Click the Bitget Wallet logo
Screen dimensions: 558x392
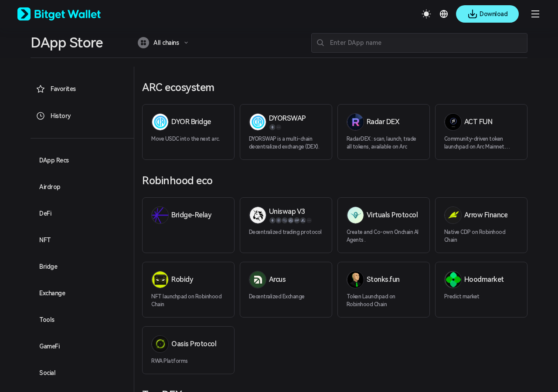pos(59,14)
